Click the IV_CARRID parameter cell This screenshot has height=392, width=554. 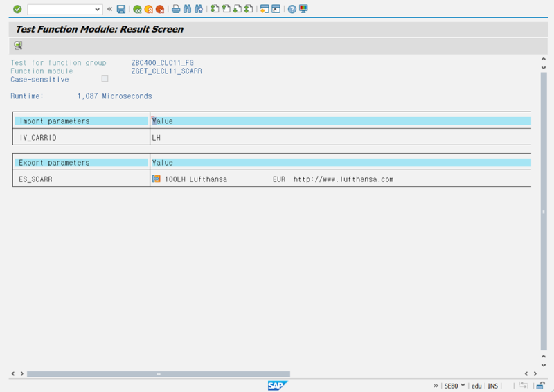tap(81, 138)
